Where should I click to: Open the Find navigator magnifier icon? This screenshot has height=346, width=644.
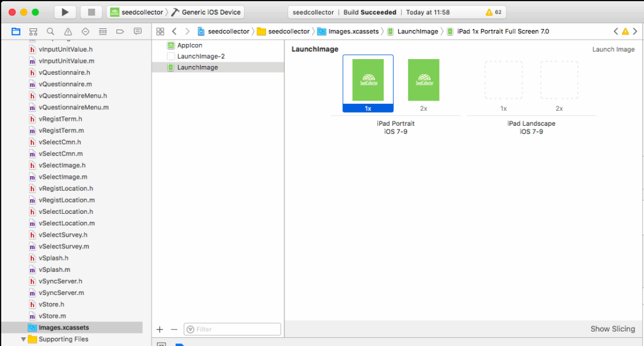(50, 31)
